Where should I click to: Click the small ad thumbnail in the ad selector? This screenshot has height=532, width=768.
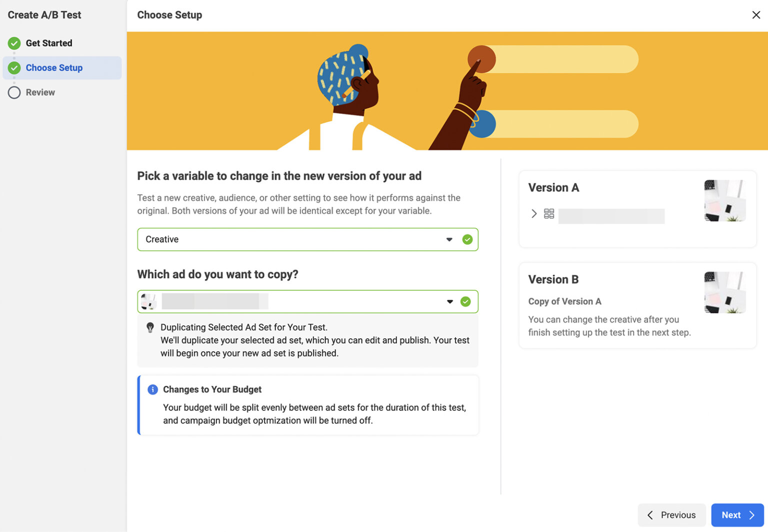pos(148,302)
